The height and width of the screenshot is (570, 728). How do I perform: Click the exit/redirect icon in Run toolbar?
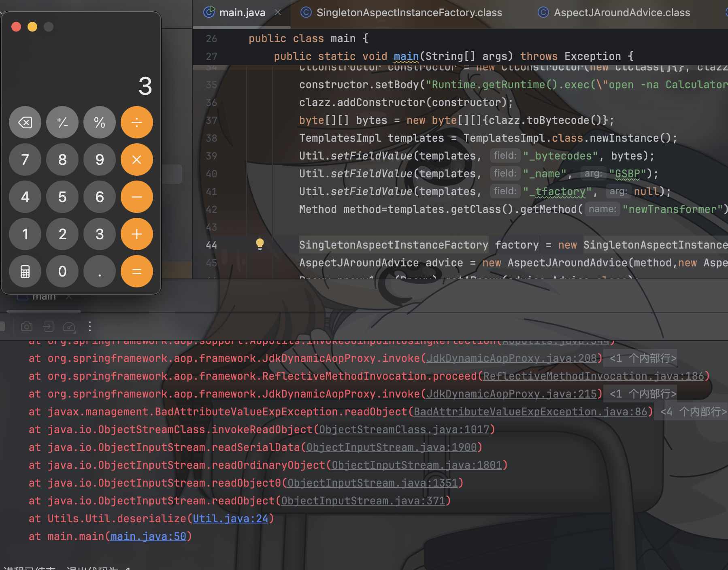[48, 326]
